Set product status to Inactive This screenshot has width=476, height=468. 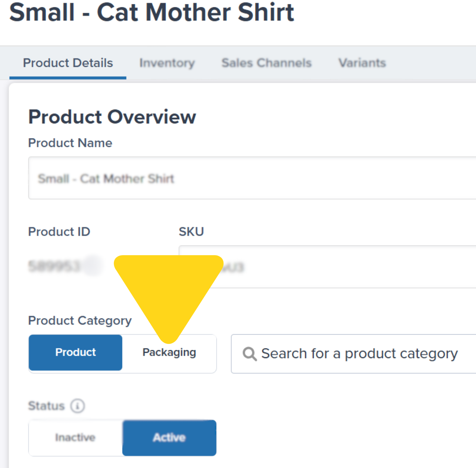tap(75, 438)
